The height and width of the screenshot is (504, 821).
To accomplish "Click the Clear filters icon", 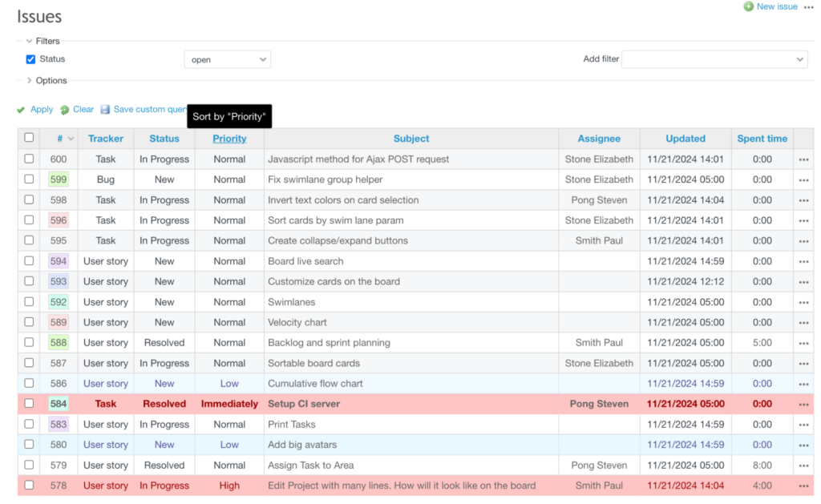I will (64, 109).
